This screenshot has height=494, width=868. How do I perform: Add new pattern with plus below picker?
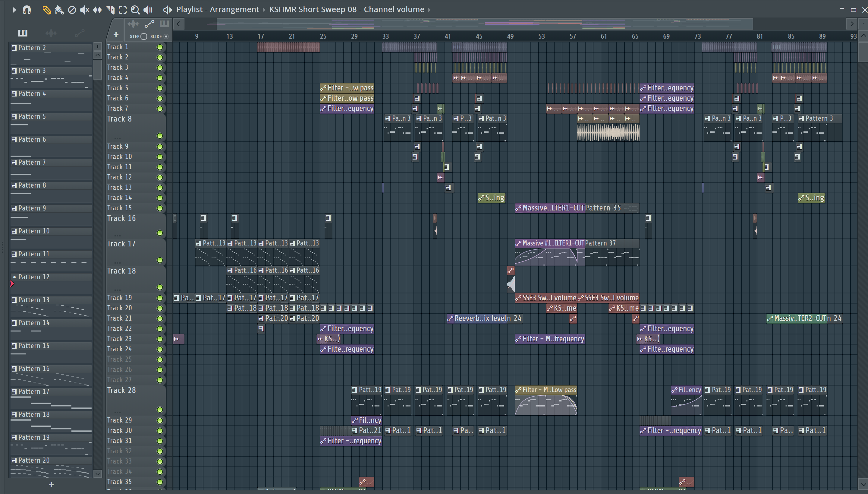(x=51, y=485)
